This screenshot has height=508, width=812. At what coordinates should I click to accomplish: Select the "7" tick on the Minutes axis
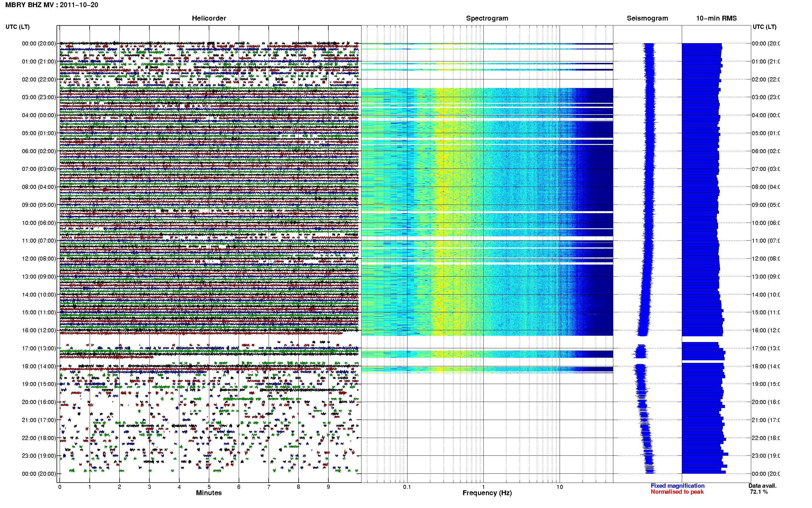point(269,487)
